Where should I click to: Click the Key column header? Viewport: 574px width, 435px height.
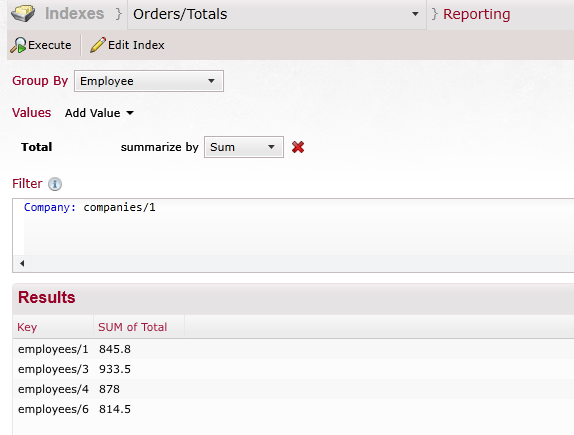53,327
